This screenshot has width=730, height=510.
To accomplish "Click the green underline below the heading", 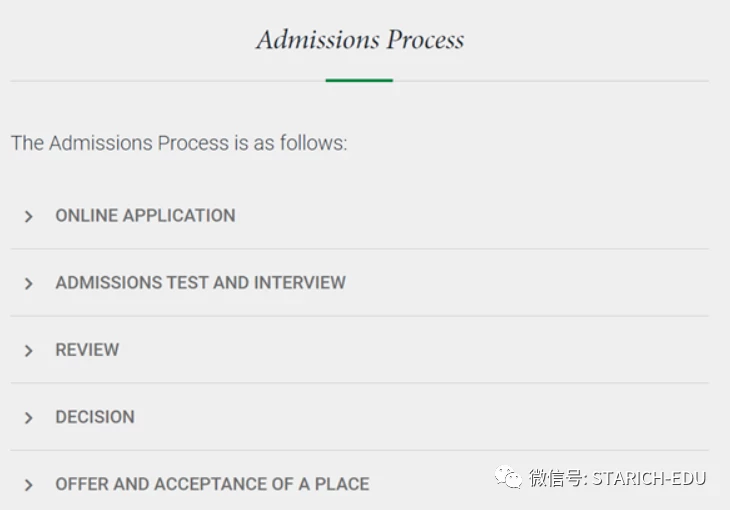I will coord(359,81).
